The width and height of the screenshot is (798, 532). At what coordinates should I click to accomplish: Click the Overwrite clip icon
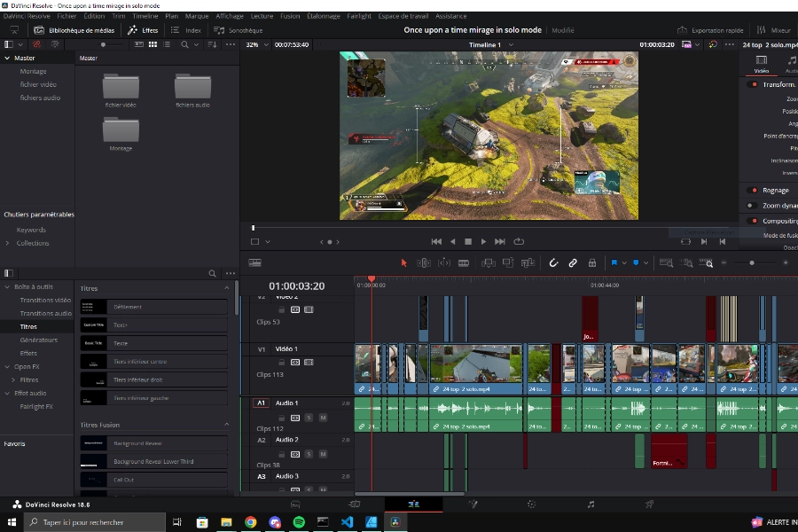[508, 262]
